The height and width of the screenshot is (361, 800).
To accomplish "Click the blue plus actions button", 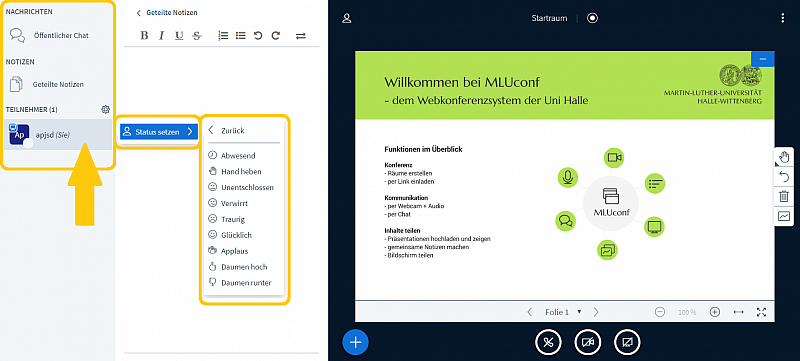I will [x=356, y=342].
